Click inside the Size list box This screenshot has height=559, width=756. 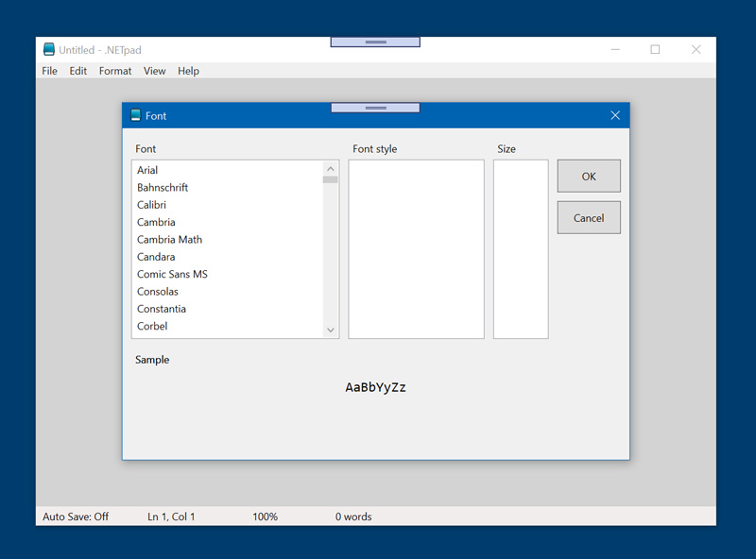521,248
